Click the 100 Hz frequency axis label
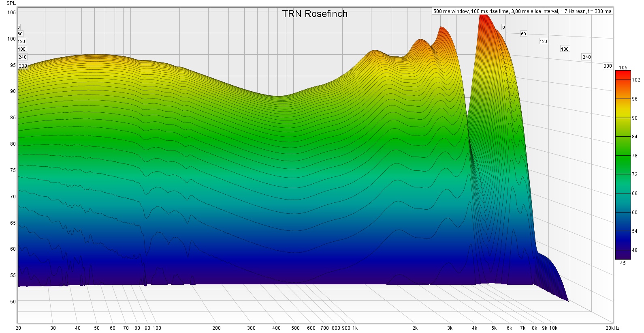 tap(157, 328)
